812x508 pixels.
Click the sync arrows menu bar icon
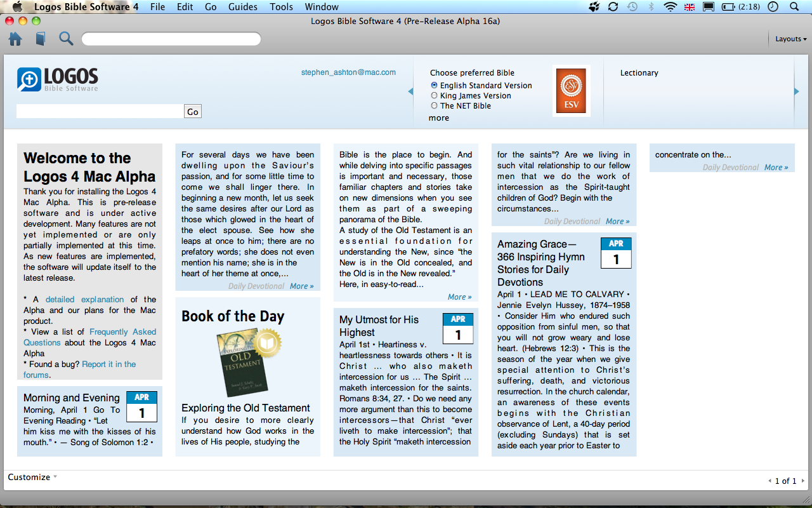point(613,7)
